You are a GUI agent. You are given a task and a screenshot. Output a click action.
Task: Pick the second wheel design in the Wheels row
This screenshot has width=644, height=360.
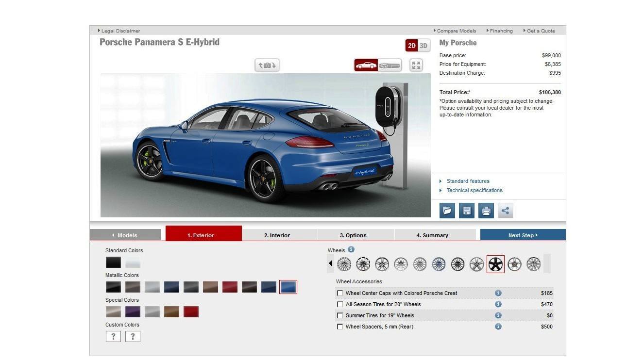363,264
